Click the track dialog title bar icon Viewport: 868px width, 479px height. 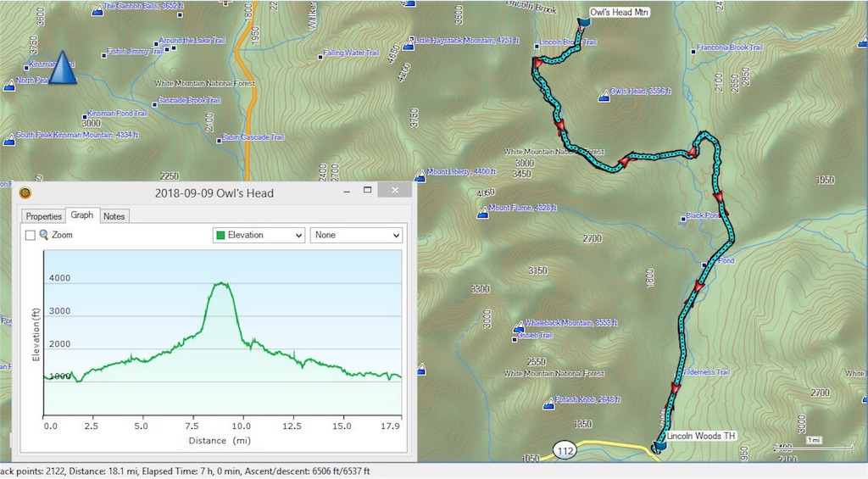click(25, 192)
